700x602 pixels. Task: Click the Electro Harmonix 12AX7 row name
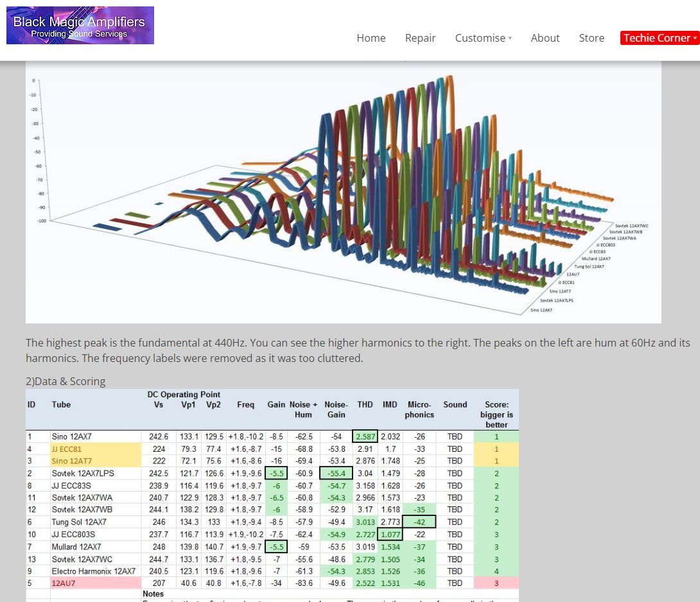tap(93, 571)
